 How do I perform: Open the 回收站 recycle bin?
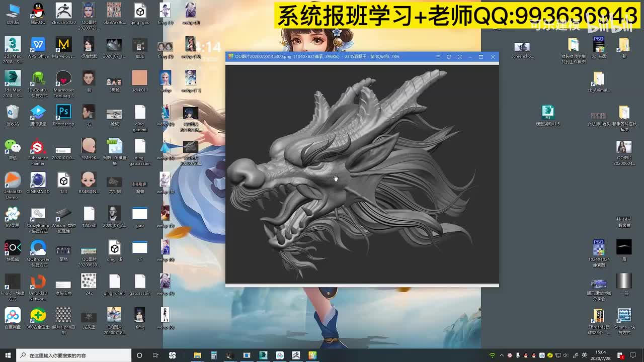[12, 115]
